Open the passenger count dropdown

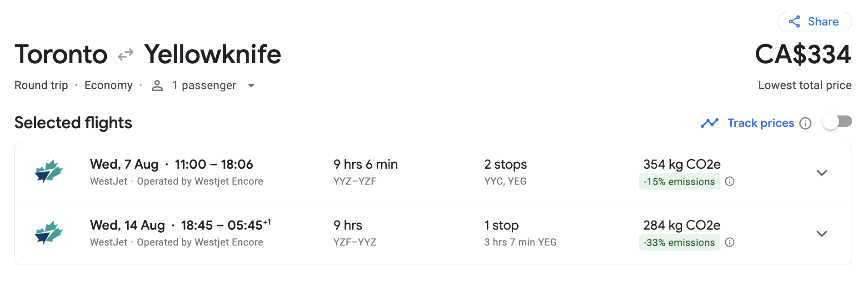click(251, 85)
